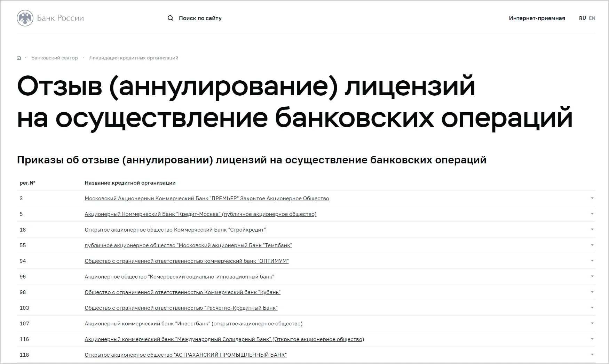Viewport: 609px width, 364px height.
Task: Switch language to EN
Action: click(x=592, y=18)
